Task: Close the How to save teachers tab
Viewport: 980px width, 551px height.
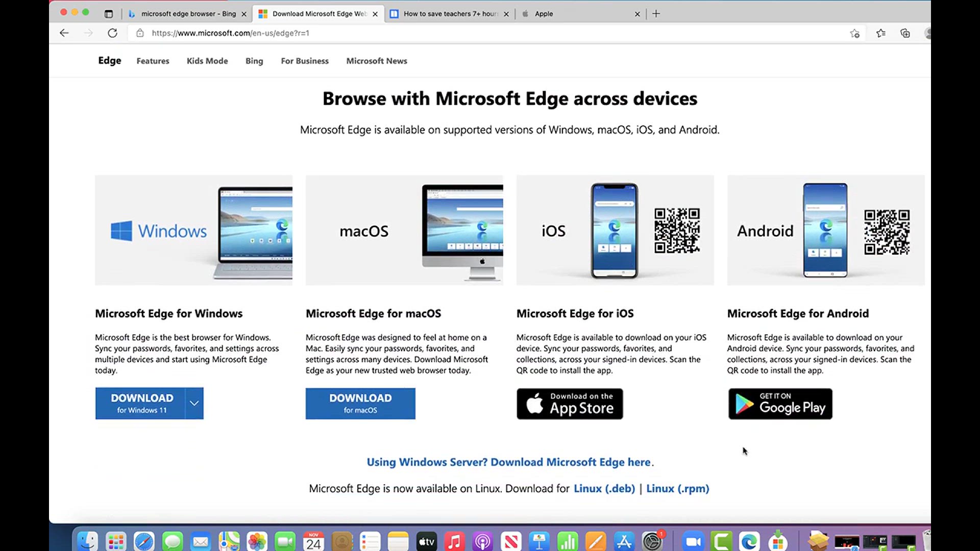Action: pos(506,14)
